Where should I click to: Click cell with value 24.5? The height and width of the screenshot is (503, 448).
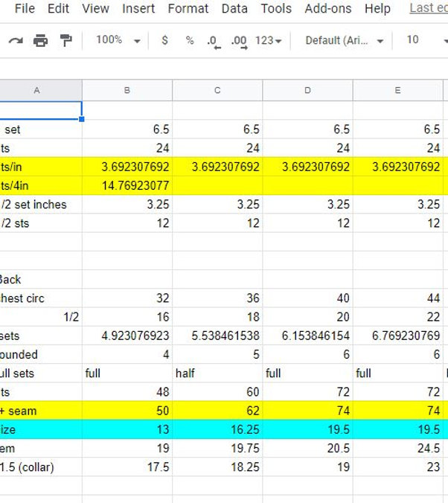pos(397,448)
